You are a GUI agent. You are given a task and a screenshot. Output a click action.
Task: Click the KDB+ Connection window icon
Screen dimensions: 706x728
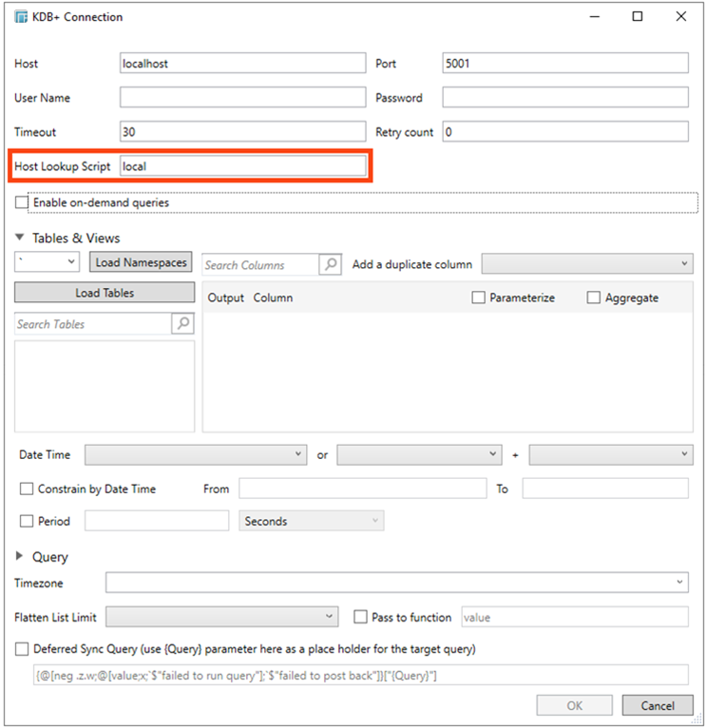(x=21, y=16)
